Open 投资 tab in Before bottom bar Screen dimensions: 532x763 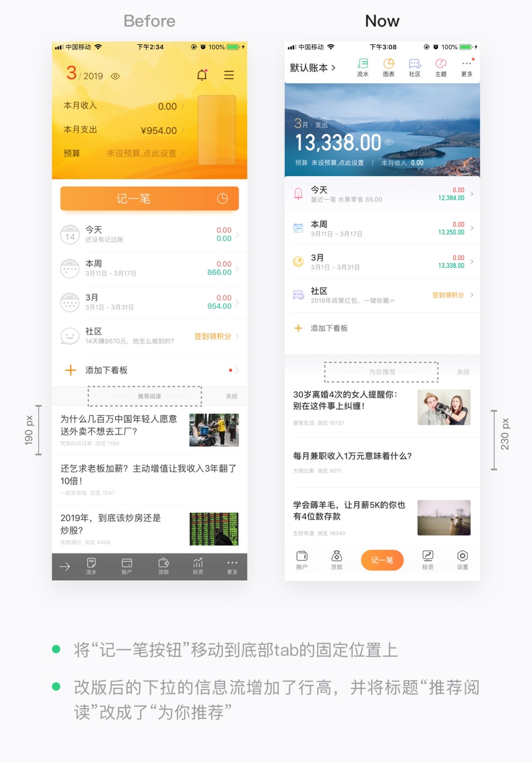[x=198, y=566]
